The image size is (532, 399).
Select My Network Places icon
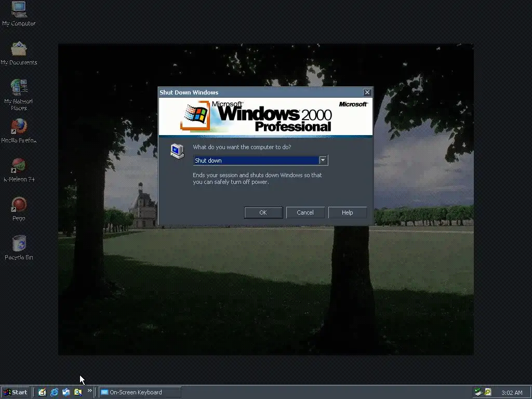[x=19, y=95]
